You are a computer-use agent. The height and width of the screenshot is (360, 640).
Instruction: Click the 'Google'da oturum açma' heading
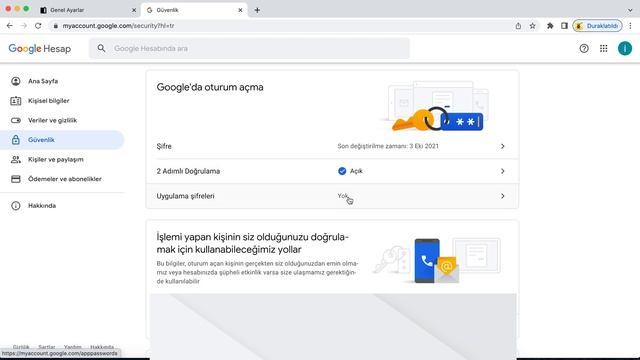210,87
